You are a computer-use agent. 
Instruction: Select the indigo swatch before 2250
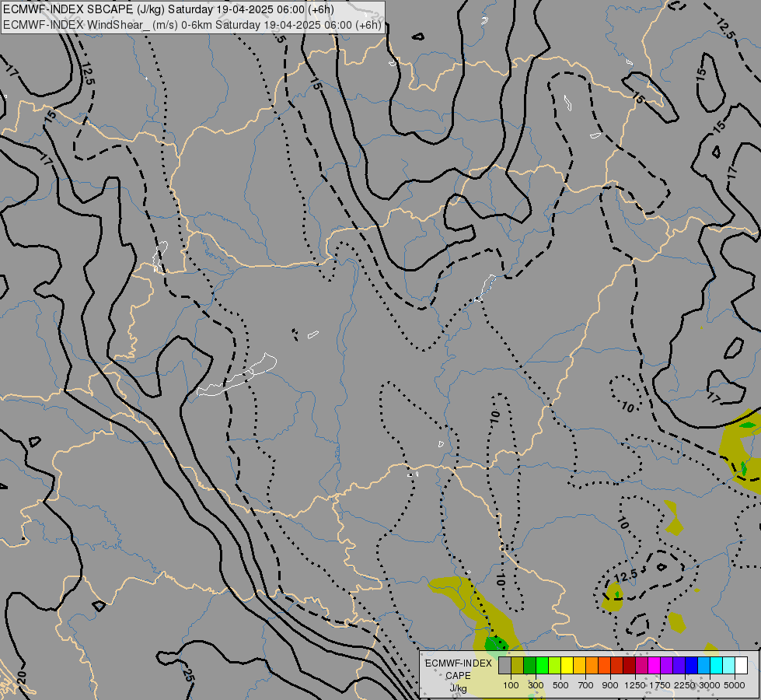[679, 666]
